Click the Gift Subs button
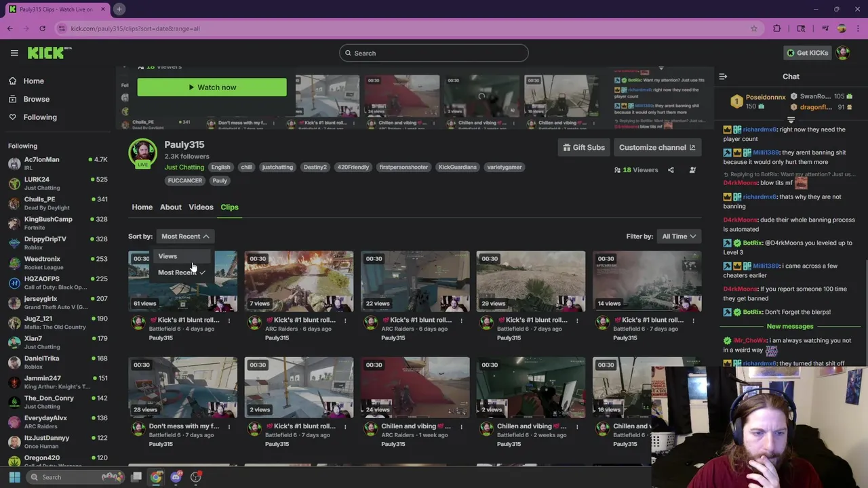868x488 pixels. [x=583, y=147]
